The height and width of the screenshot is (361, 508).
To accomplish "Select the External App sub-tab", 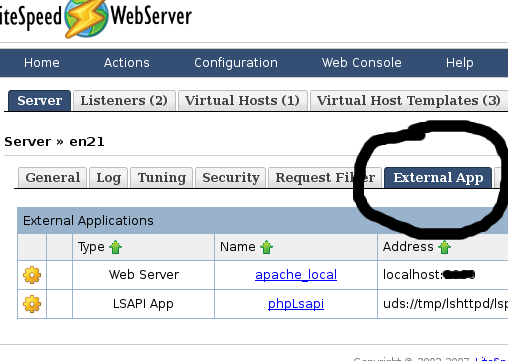I will (438, 178).
